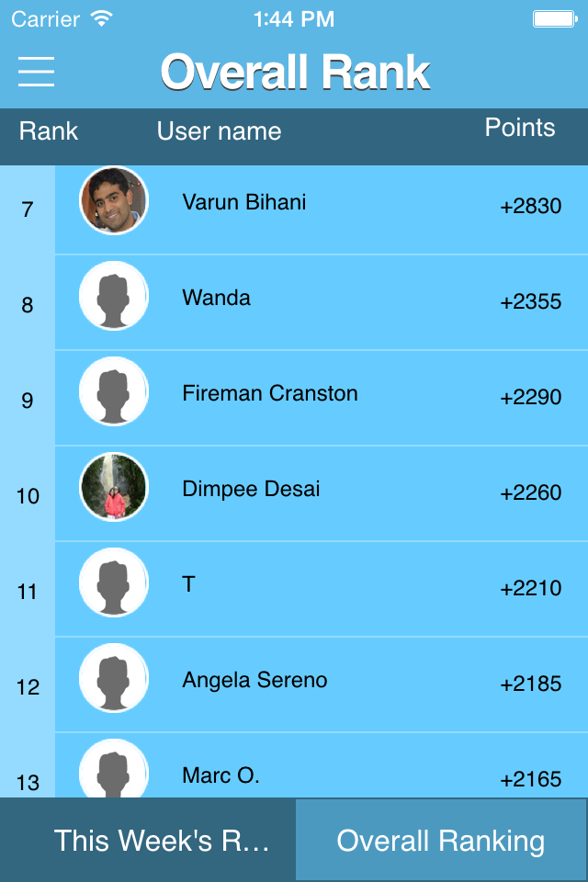
Task: Tap Angela Sereno's avatar icon
Action: point(114,678)
